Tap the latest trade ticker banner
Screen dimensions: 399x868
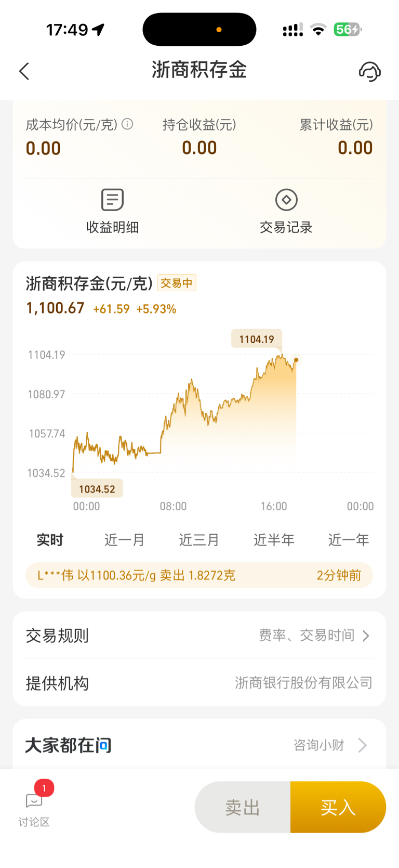point(199,575)
